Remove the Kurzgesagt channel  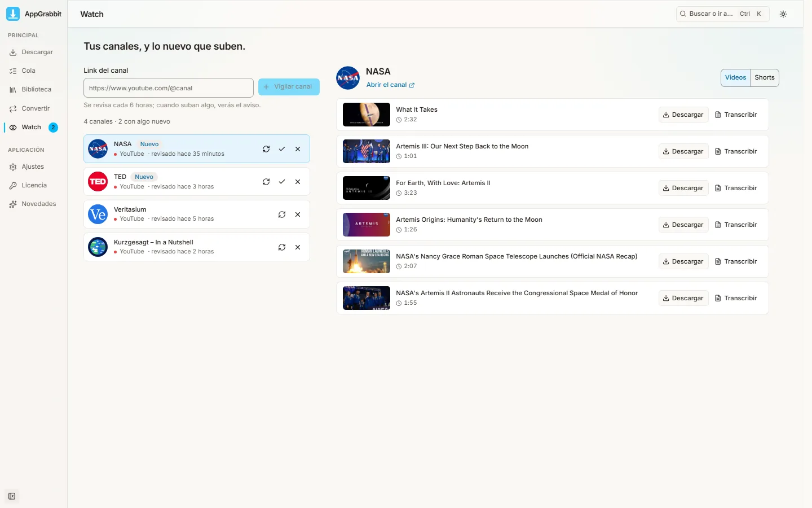(298, 247)
